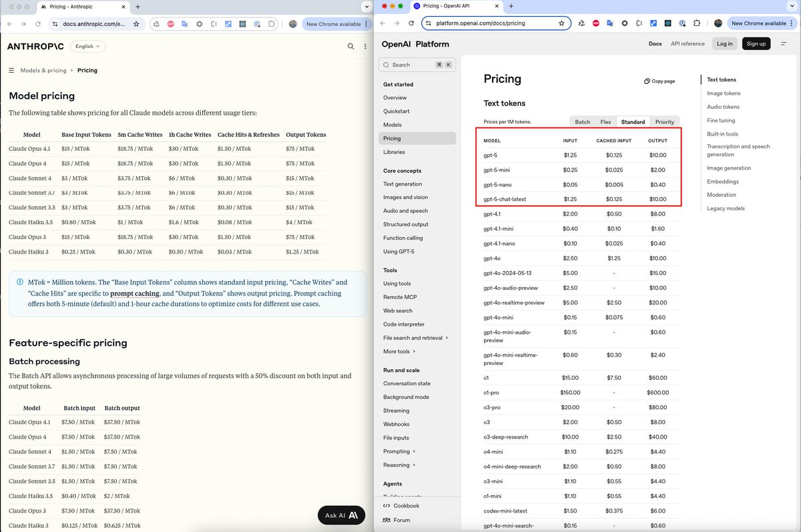Open Extensions puzzle icon in Anthropic window
Viewport: 801px width, 532px height.
pyautogui.click(x=272, y=24)
